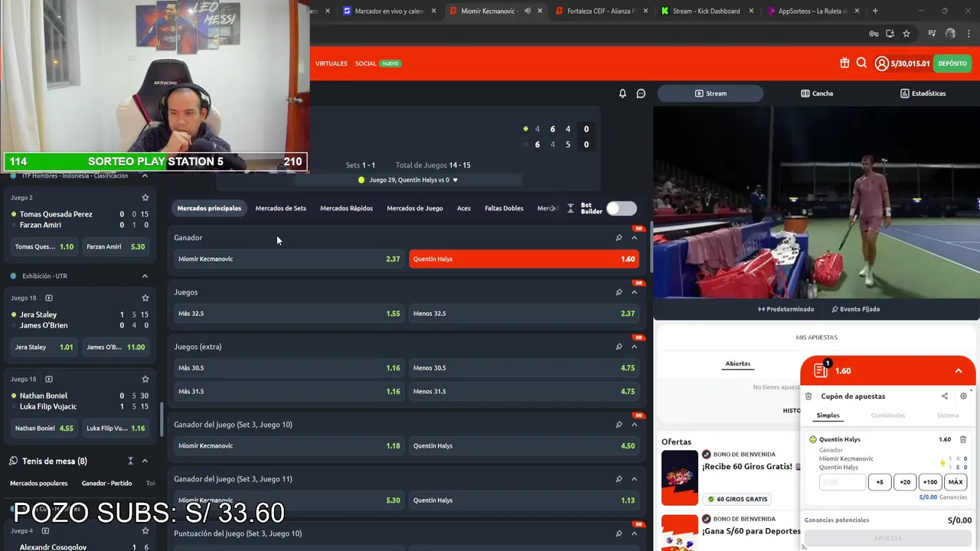
Task: Collapse Ganador del juego Set 3 Juego 11
Action: coord(634,479)
